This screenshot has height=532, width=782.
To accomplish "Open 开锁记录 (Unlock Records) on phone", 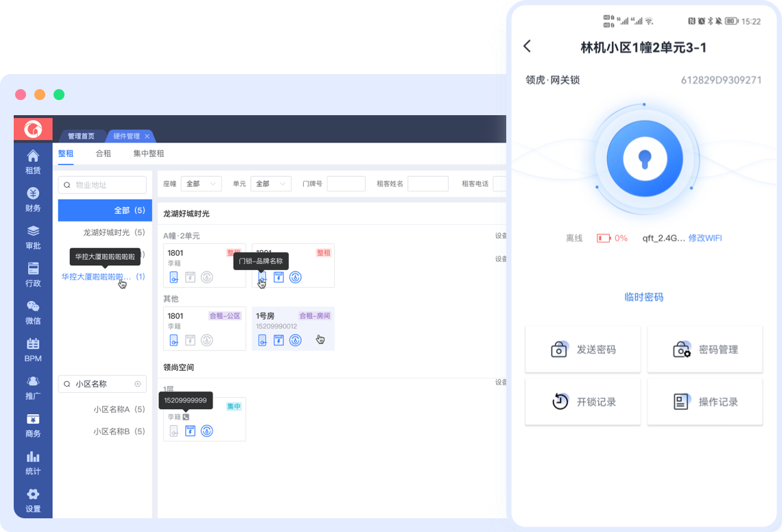I will (582, 401).
